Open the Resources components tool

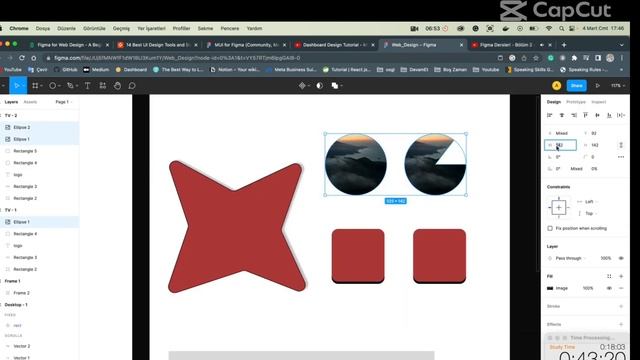coord(102,86)
